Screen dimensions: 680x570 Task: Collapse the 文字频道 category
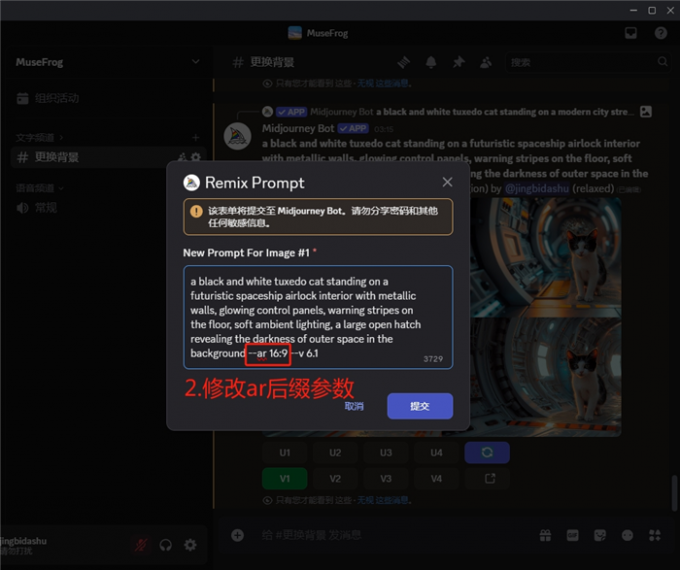39,138
